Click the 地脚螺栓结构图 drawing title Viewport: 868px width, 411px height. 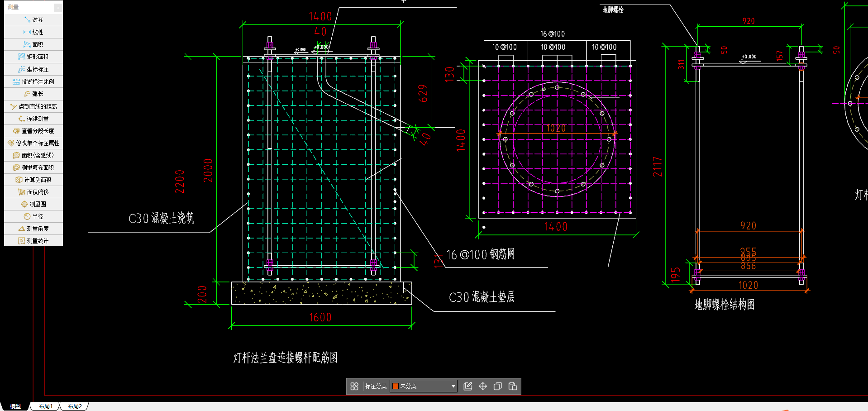point(725,305)
